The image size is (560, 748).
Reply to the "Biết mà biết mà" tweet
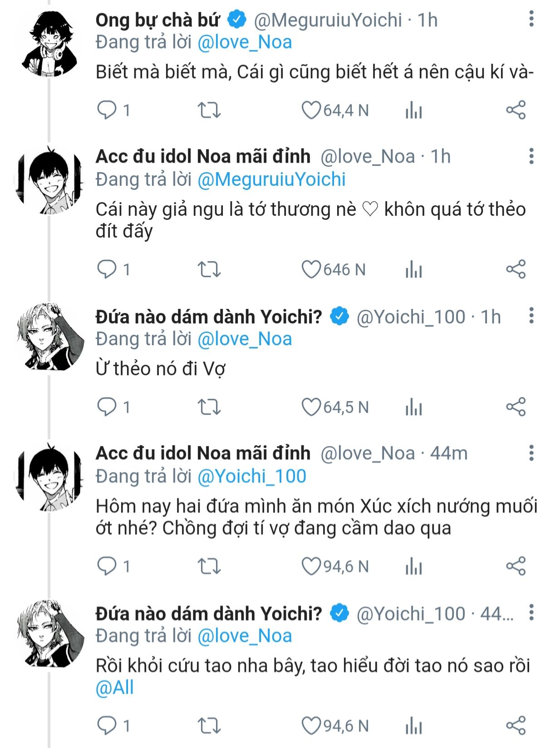pos(107,110)
